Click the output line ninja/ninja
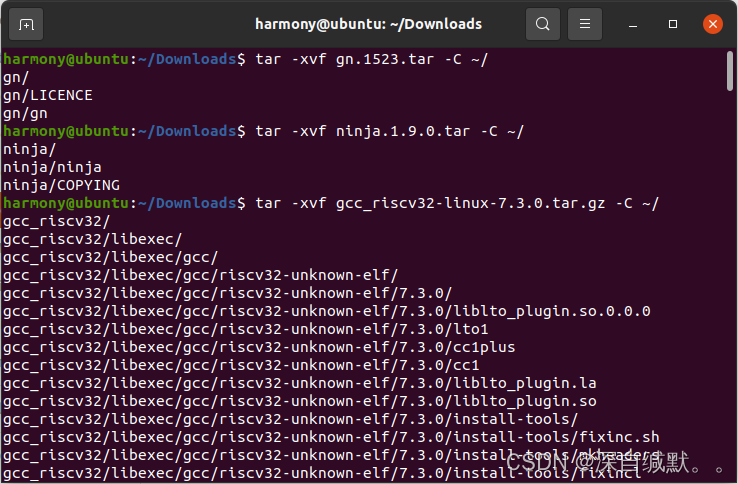 (52, 167)
